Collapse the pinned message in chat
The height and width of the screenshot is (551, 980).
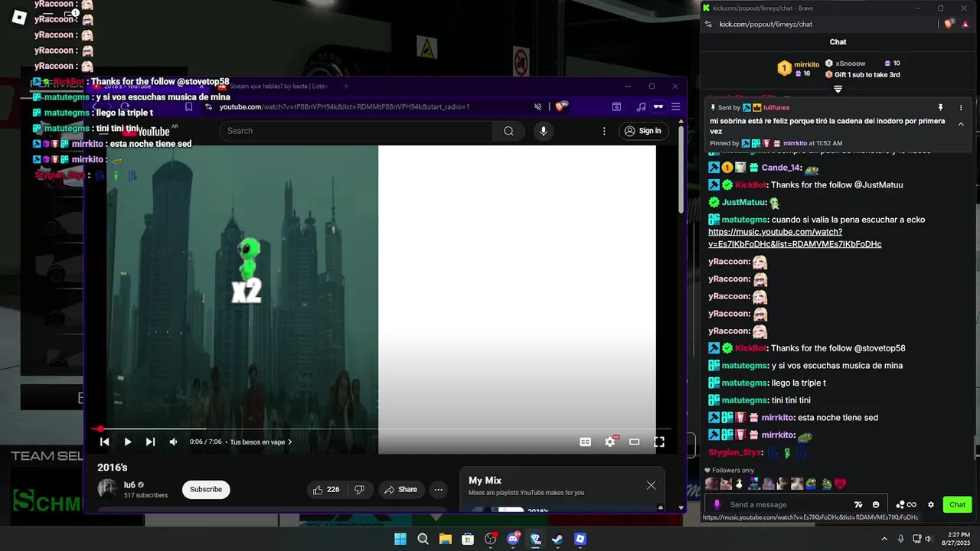click(961, 124)
